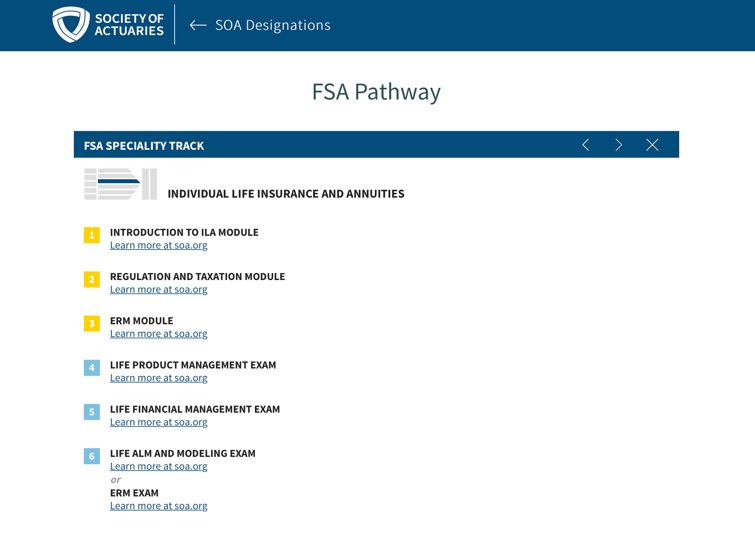This screenshot has height=547, width=755.
Task: Visit Learn more link under Life ALM and Modeling Exam
Action: click(158, 467)
